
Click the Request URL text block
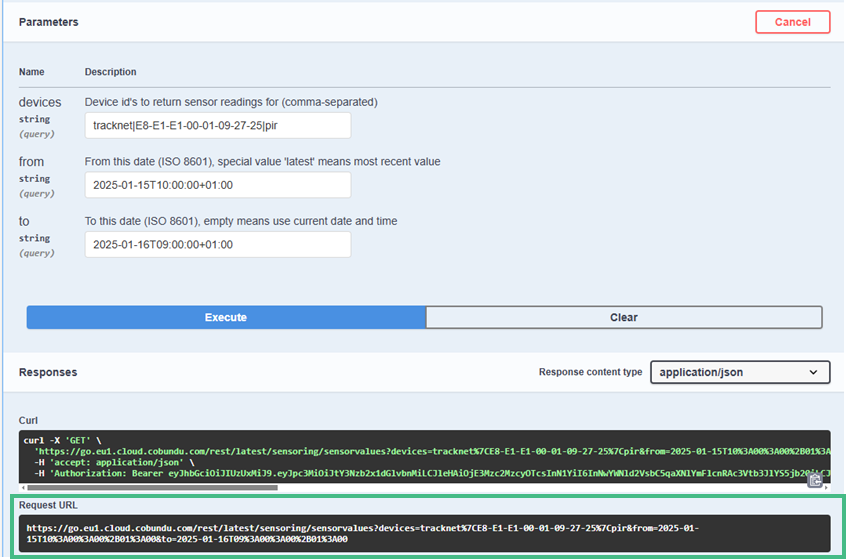(425, 534)
